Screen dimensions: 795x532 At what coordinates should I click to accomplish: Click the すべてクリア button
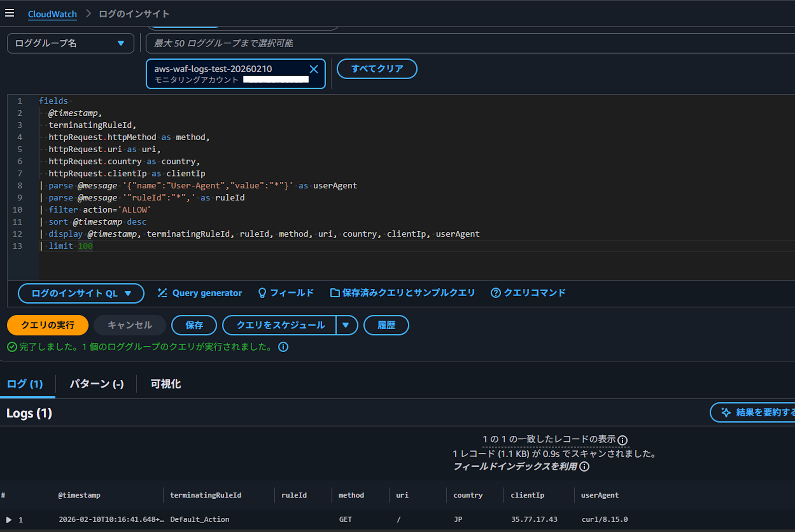pos(377,69)
